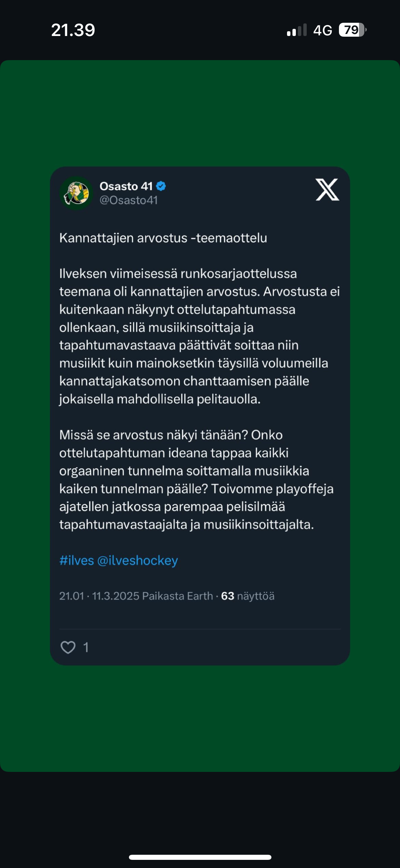
Task: Tap the paragraph starting "Ilveksen viimeisessä runkosarjaottelussa"
Action: click(x=199, y=336)
